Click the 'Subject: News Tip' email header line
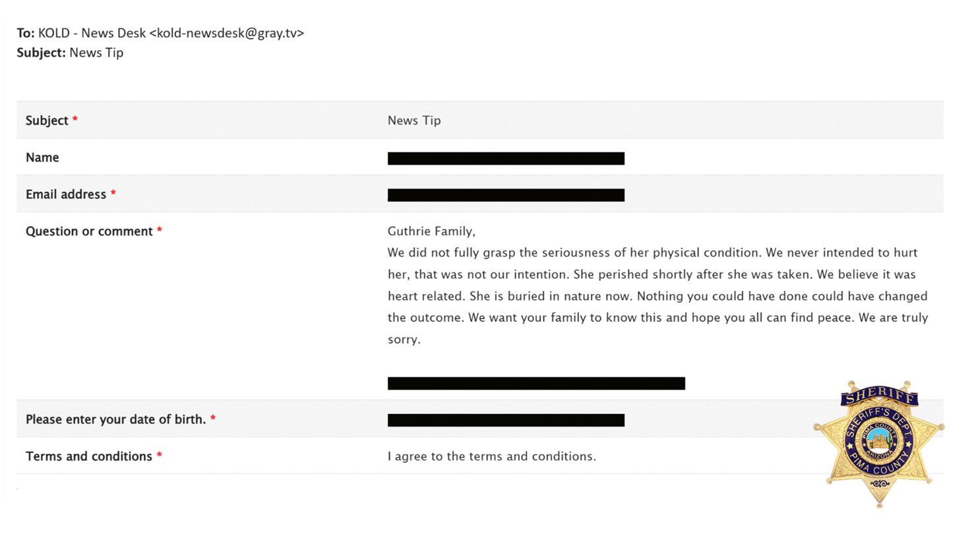This screenshot has width=980, height=534. tap(70, 53)
